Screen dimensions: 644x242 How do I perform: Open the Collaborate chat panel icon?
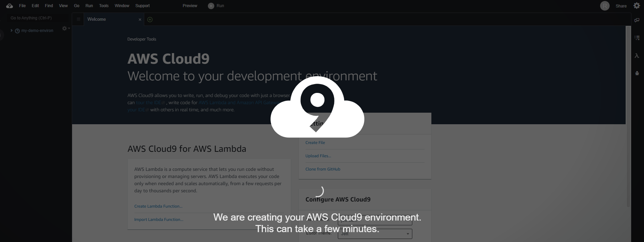(637, 20)
